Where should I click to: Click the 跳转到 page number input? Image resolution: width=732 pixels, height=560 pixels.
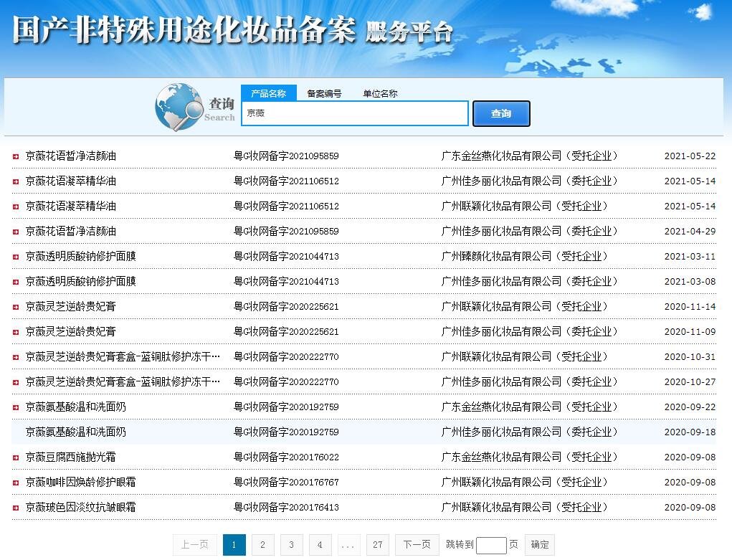click(491, 546)
